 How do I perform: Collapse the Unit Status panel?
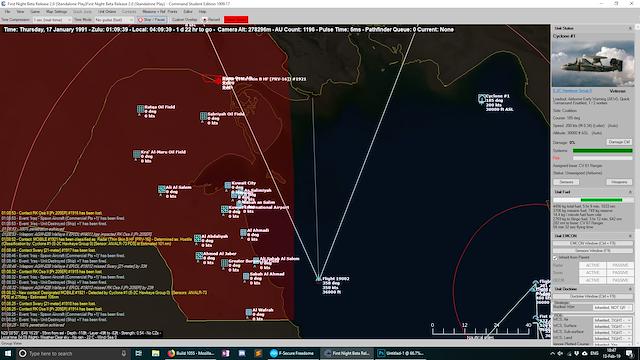[630, 28]
